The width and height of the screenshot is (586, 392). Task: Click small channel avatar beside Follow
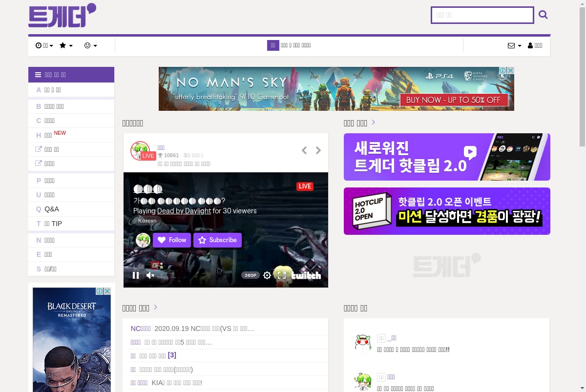143,240
